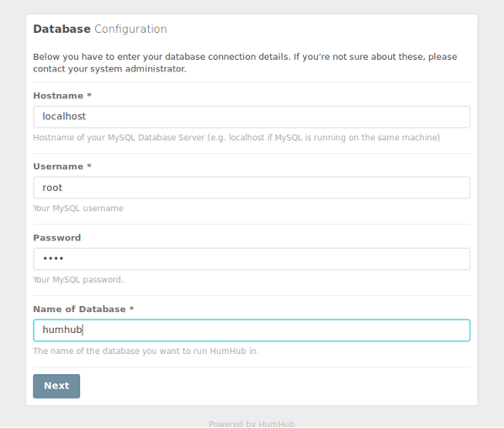This screenshot has height=428, width=504.
Task: Click the Password label
Action: [57, 238]
